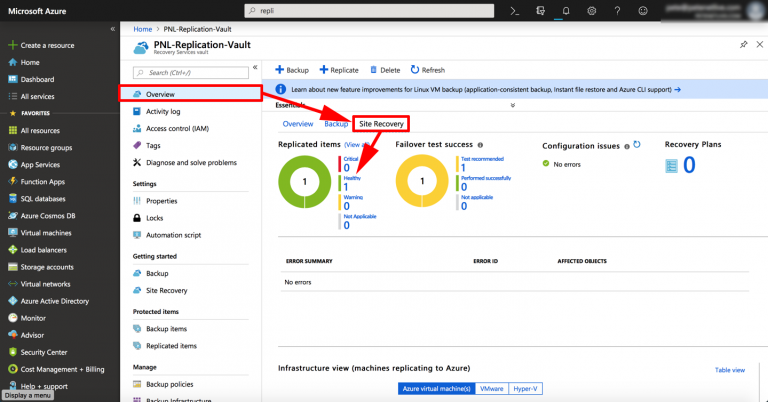Viewport: 768px width, 402px height.
Task: Click the Replicate toolbar button
Action: pos(339,70)
